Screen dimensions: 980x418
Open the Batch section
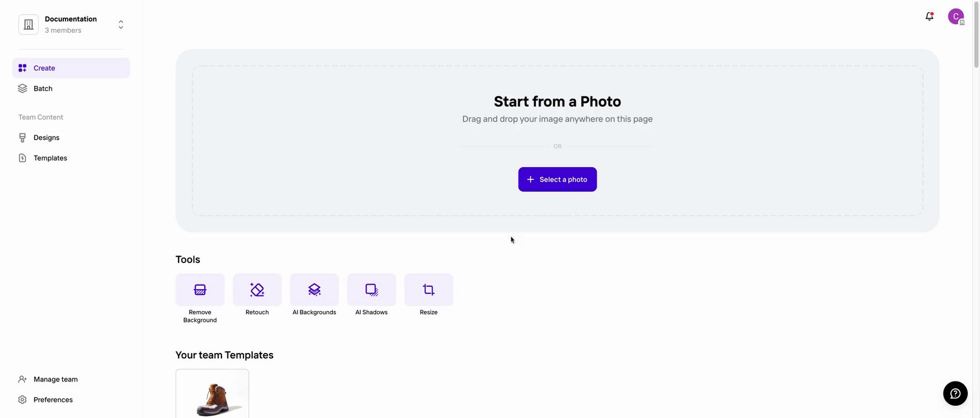[43, 88]
